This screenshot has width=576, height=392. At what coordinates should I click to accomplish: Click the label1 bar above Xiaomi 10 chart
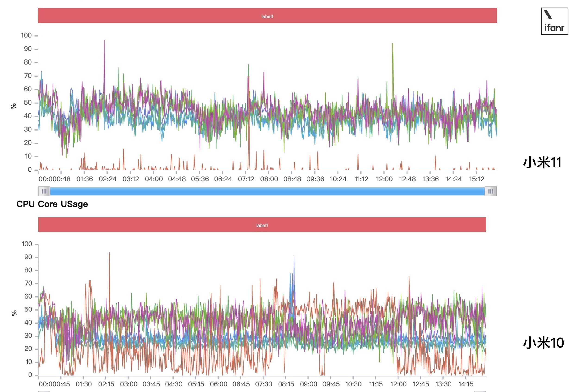262,225
